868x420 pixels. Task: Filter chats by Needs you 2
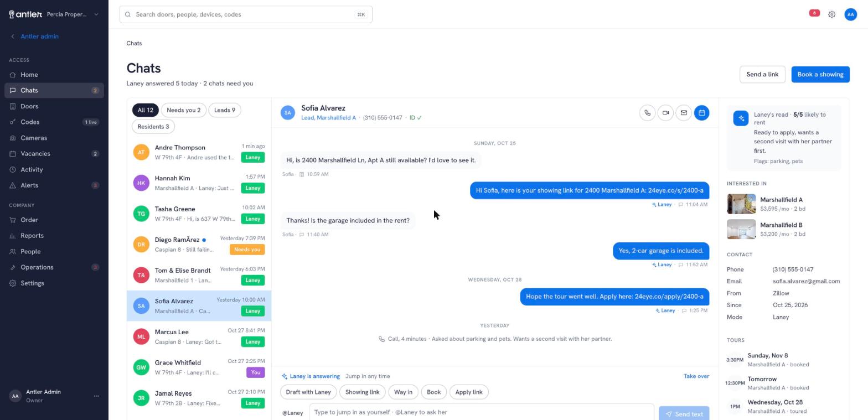click(183, 110)
